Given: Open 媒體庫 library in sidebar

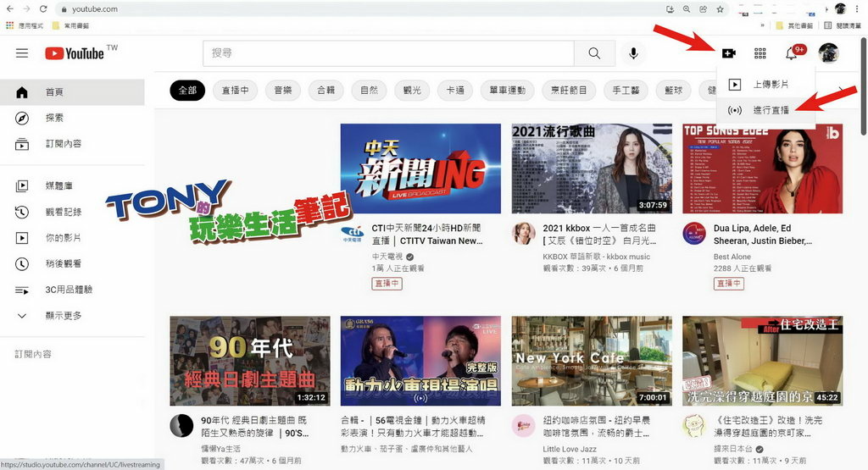Looking at the screenshot, I should (73, 185).
